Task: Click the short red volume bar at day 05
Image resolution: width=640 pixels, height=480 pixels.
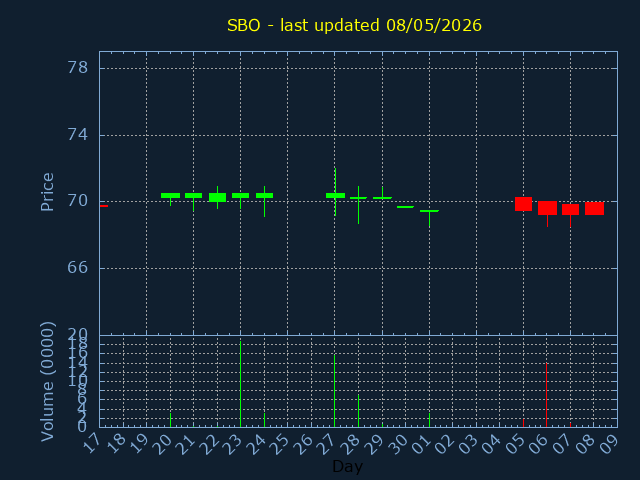Action: tap(523, 423)
